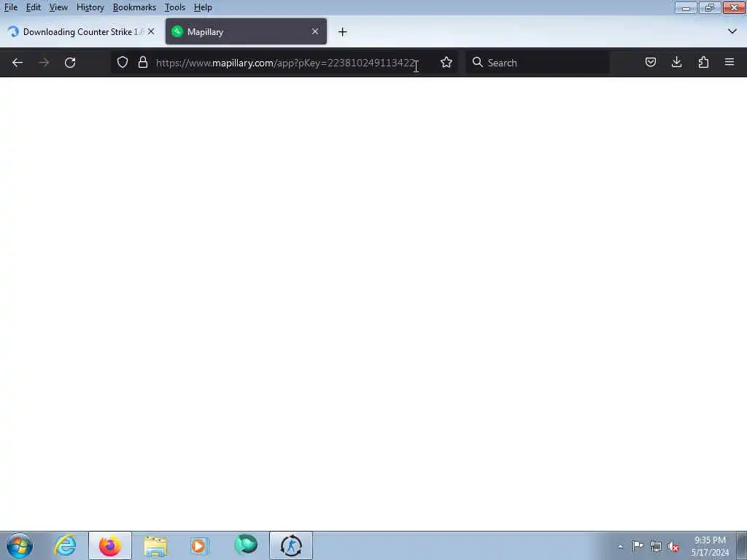
Task: Open Firefox application hamburger menu
Action: pyautogui.click(x=729, y=63)
